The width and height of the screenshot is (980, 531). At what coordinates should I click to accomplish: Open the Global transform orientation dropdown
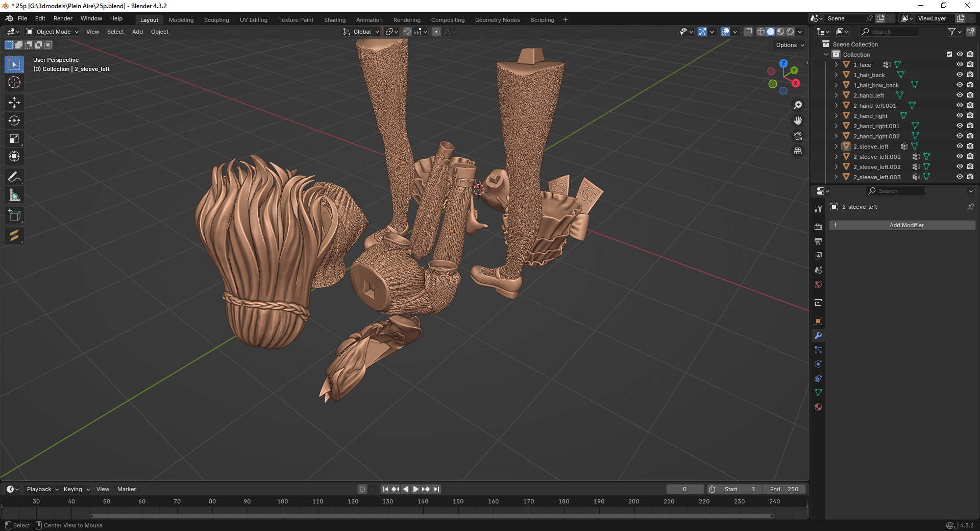pyautogui.click(x=361, y=32)
